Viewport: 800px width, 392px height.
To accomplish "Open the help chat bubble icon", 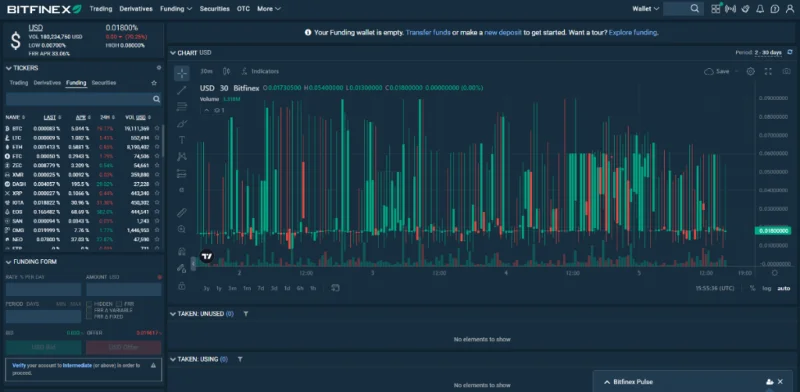I will 775,9.
